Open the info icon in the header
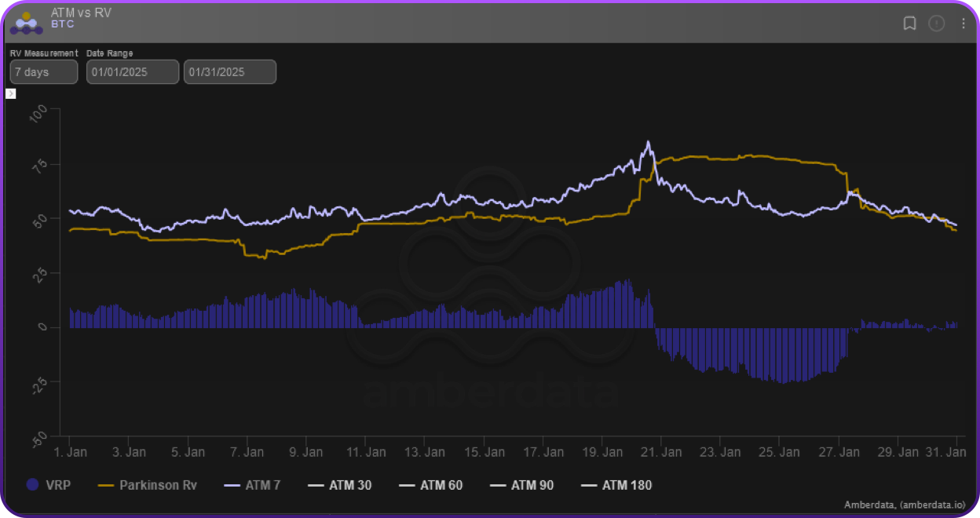The image size is (980, 518). pos(936,24)
